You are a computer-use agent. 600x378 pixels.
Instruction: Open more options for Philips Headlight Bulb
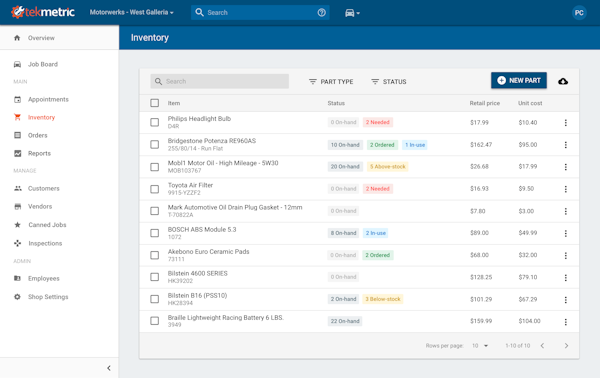tap(566, 122)
